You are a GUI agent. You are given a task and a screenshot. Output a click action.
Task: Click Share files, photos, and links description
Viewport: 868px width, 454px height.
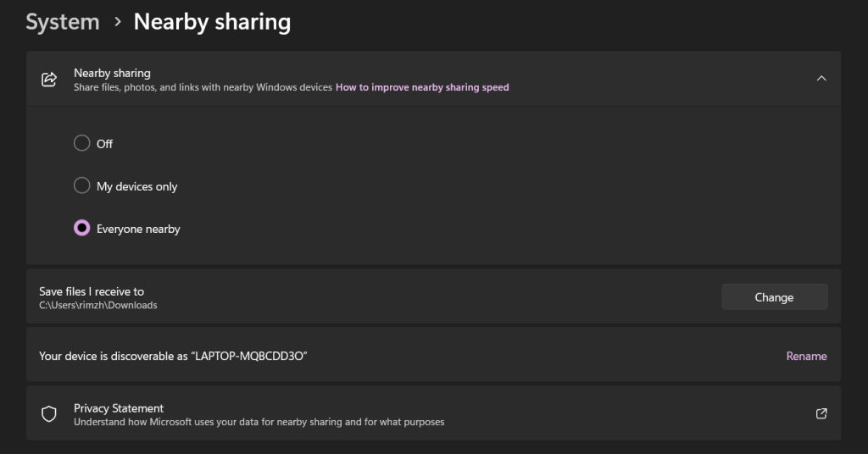[x=203, y=87]
